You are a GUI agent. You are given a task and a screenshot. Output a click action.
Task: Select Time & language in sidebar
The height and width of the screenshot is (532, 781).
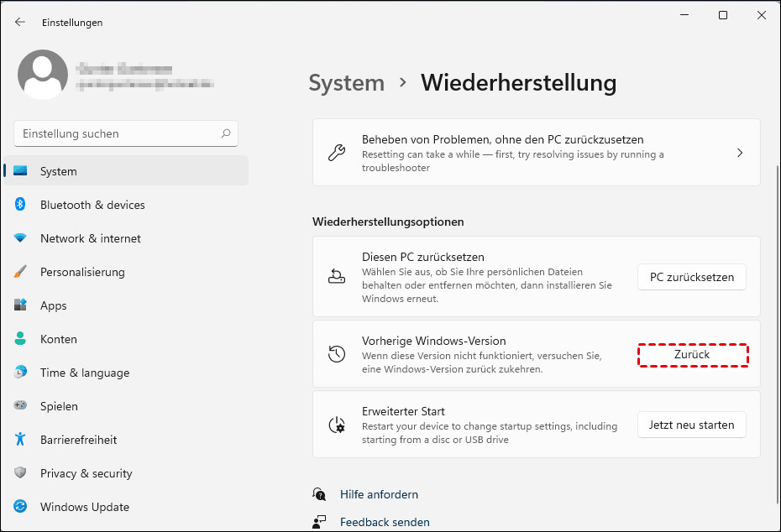point(126,373)
